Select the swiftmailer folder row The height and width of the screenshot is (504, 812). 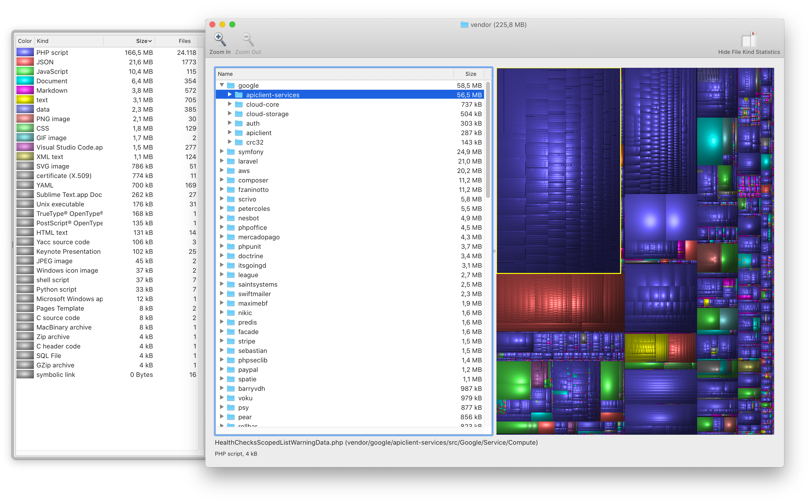point(350,294)
